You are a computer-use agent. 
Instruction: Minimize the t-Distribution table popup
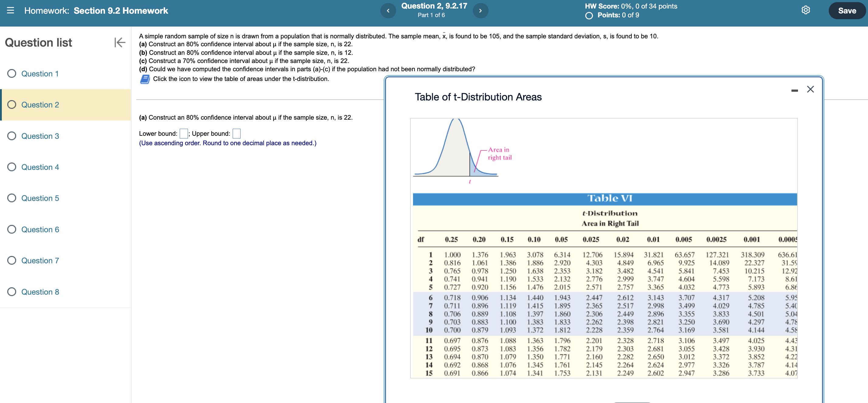click(x=794, y=90)
